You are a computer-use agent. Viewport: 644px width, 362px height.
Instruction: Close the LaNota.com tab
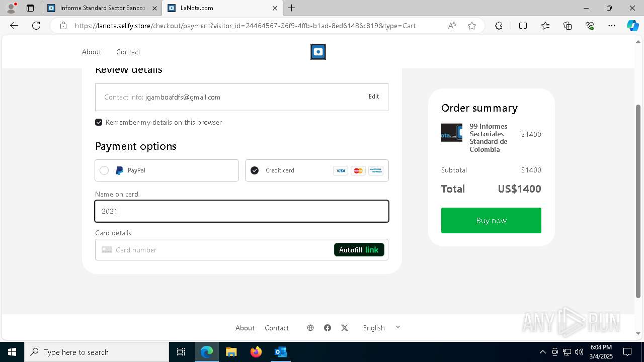click(x=275, y=8)
